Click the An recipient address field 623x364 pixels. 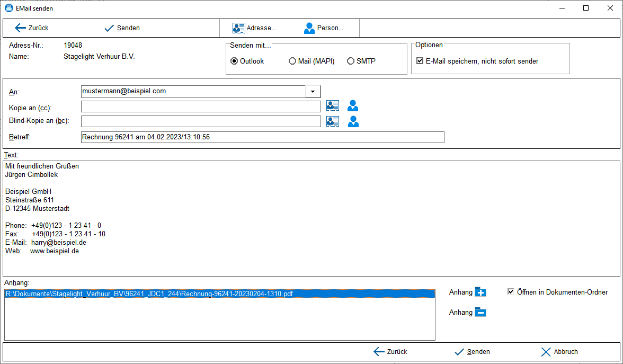[193, 91]
